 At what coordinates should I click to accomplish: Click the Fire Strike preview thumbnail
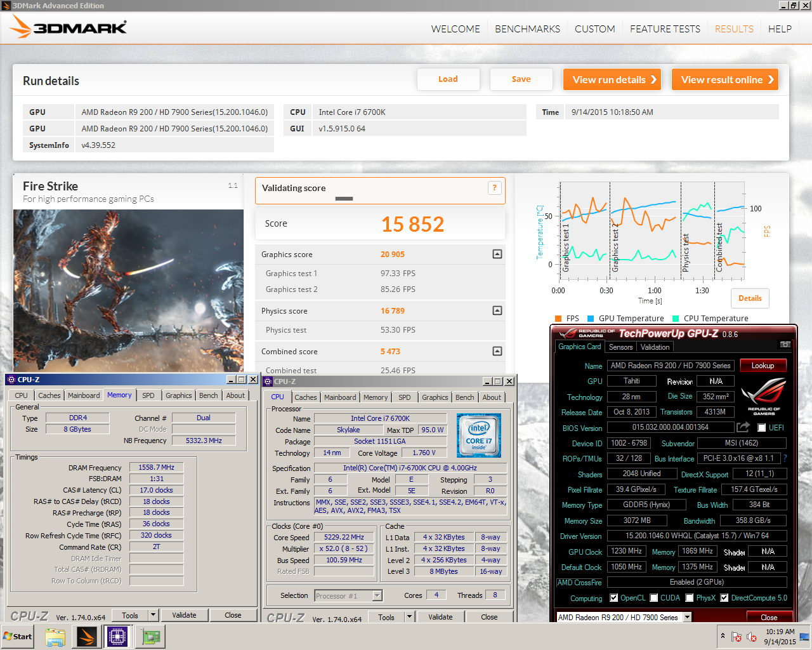pyautogui.click(x=129, y=291)
